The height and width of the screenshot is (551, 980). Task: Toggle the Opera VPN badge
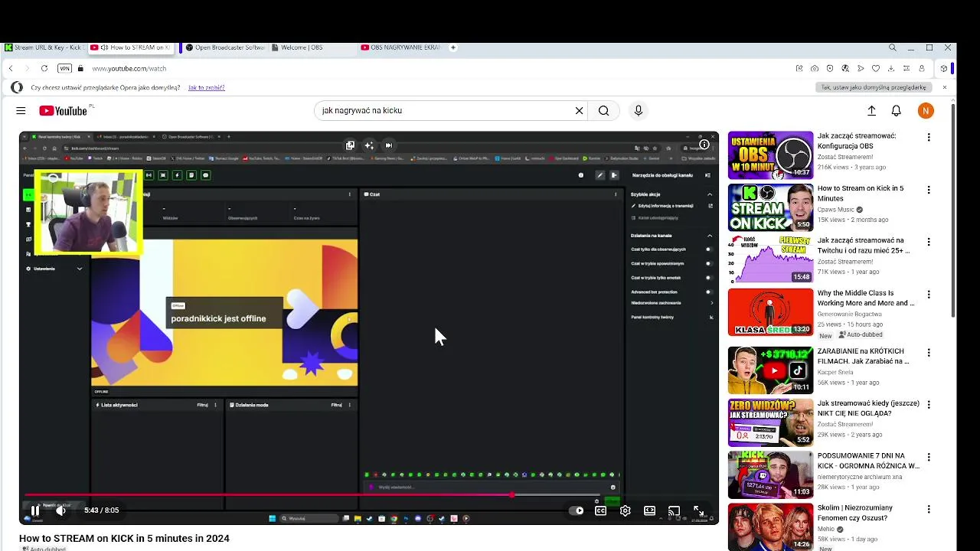tap(64, 68)
